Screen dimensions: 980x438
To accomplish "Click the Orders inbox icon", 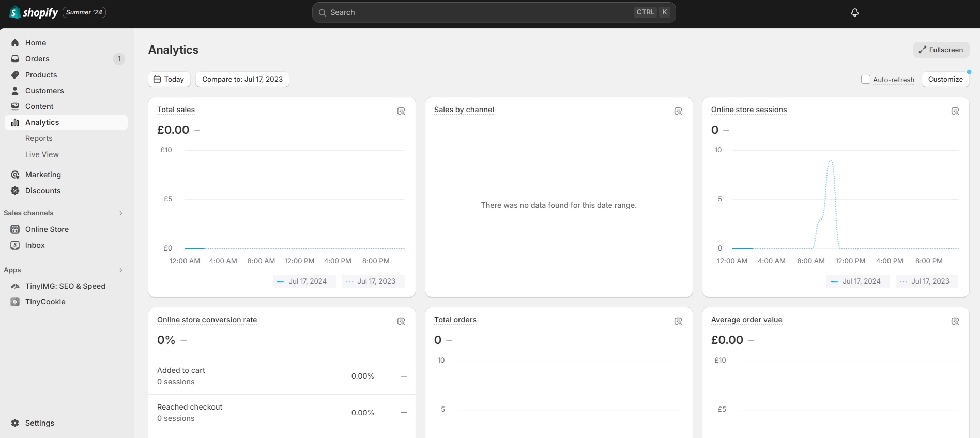I will click(x=15, y=59).
